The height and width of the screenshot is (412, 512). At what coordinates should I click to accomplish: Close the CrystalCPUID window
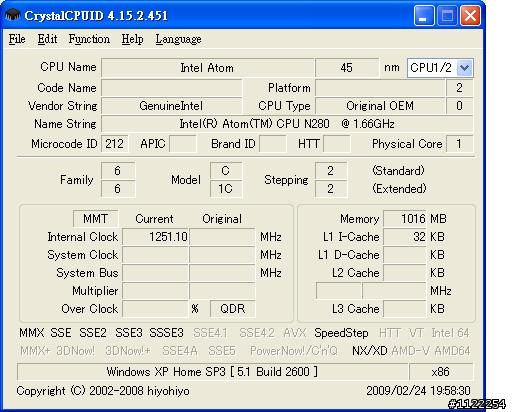pyautogui.click(x=470, y=15)
